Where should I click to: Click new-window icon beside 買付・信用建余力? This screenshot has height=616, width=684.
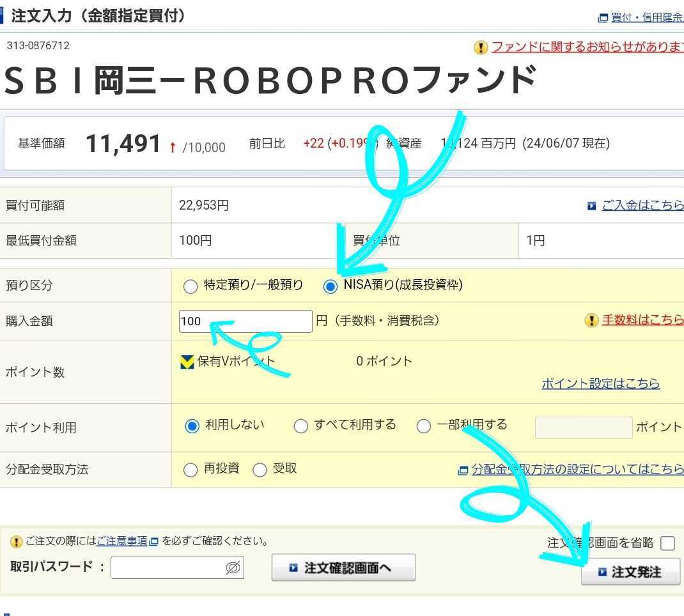603,18
